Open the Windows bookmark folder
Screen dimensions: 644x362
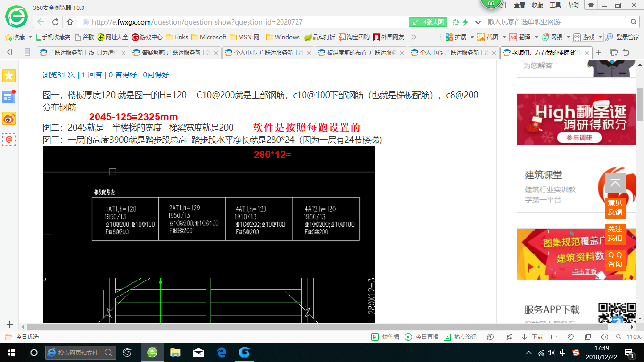[x=283, y=37]
